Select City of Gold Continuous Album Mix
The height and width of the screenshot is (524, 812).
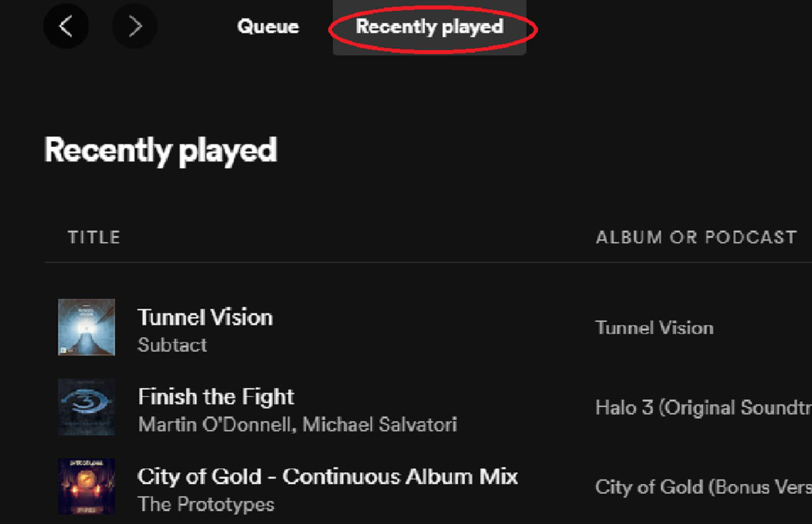click(328, 476)
